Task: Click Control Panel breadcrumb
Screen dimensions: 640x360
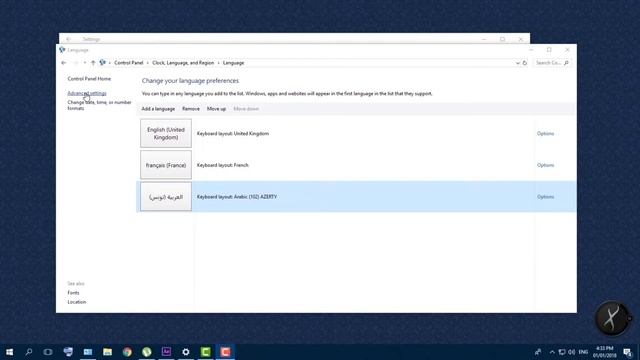Action: click(x=129, y=63)
